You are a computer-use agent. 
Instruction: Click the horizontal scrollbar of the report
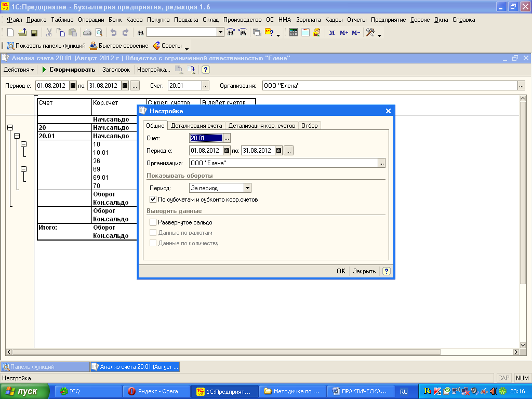[x=227, y=352]
